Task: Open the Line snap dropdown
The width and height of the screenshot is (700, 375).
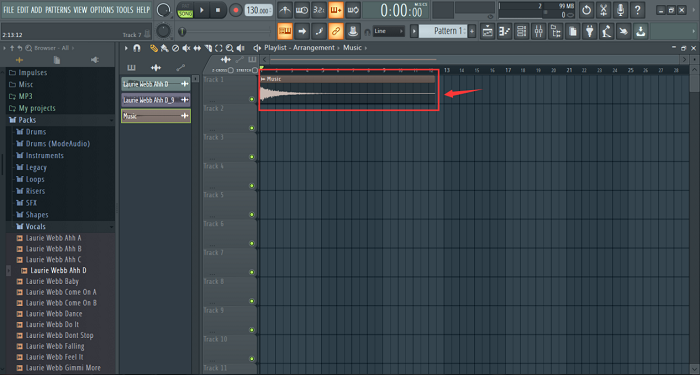Action: pos(389,31)
